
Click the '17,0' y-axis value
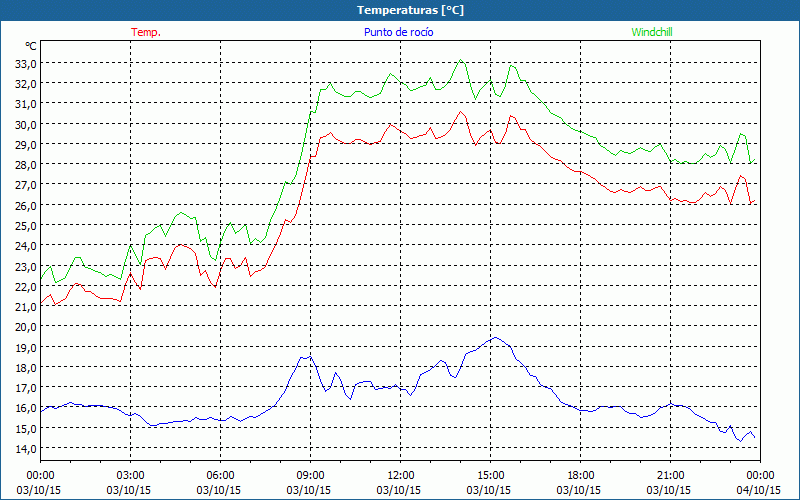[26, 388]
